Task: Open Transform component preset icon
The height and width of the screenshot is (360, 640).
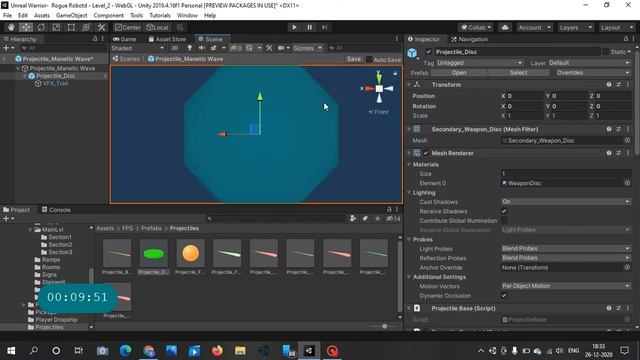Action: [618, 84]
